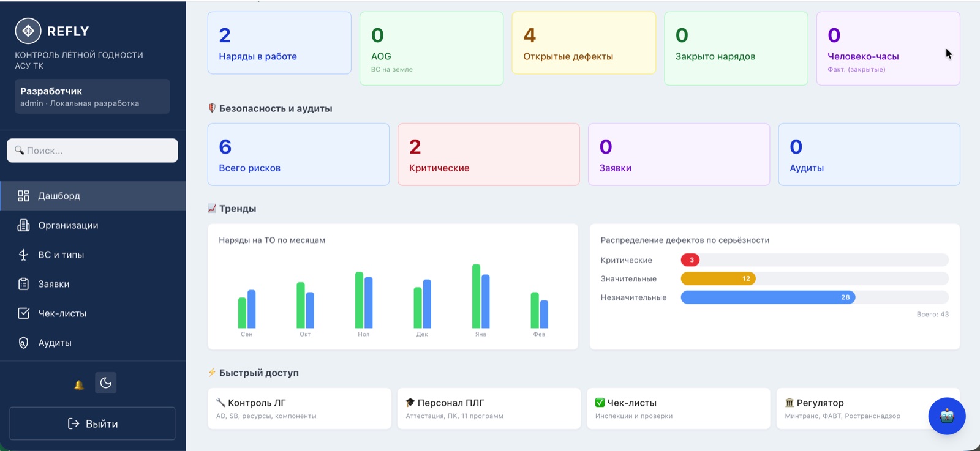Open Дашборд in the sidebar

pos(93,196)
